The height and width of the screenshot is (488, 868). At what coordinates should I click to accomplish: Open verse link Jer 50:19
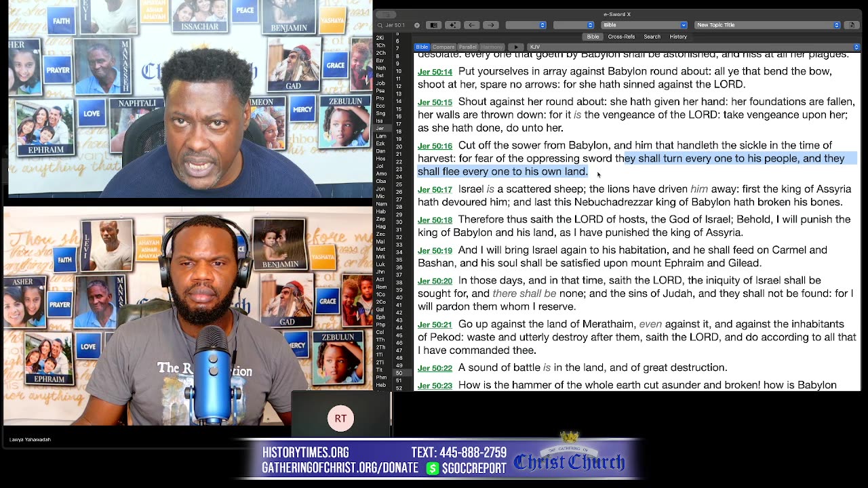pyautogui.click(x=435, y=251)
